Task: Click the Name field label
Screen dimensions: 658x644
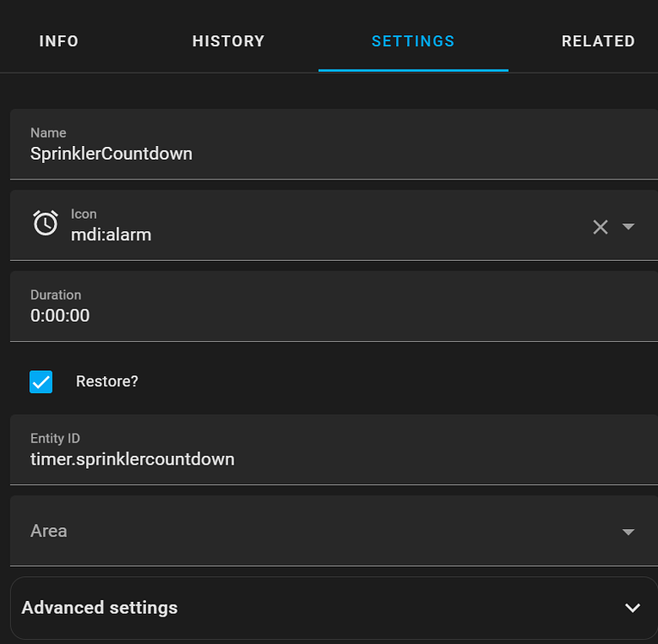Action: coord(48,132)
